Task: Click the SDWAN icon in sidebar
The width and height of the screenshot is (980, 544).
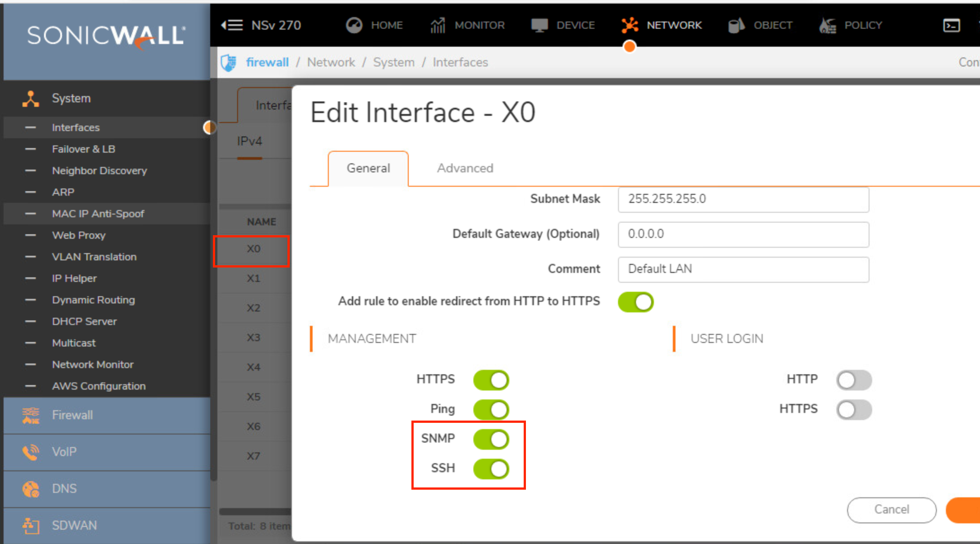Action: coord(30,525)
